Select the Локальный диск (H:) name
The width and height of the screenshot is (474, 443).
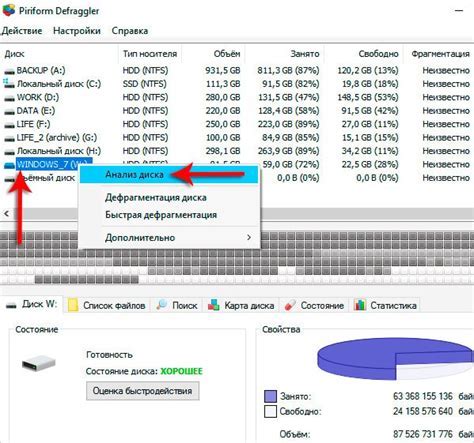click(59, 151)
